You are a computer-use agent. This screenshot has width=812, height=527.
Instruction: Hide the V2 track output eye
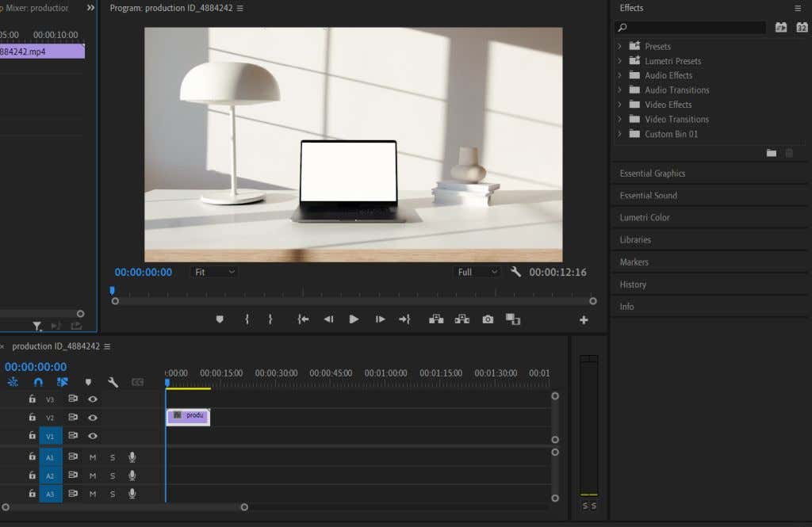[93, 418]
